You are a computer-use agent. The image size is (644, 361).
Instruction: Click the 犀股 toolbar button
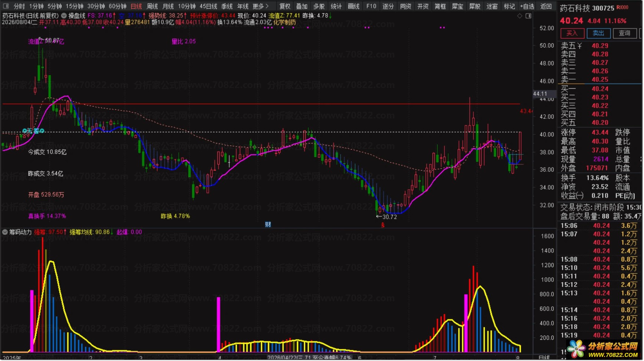coord(474,6)
